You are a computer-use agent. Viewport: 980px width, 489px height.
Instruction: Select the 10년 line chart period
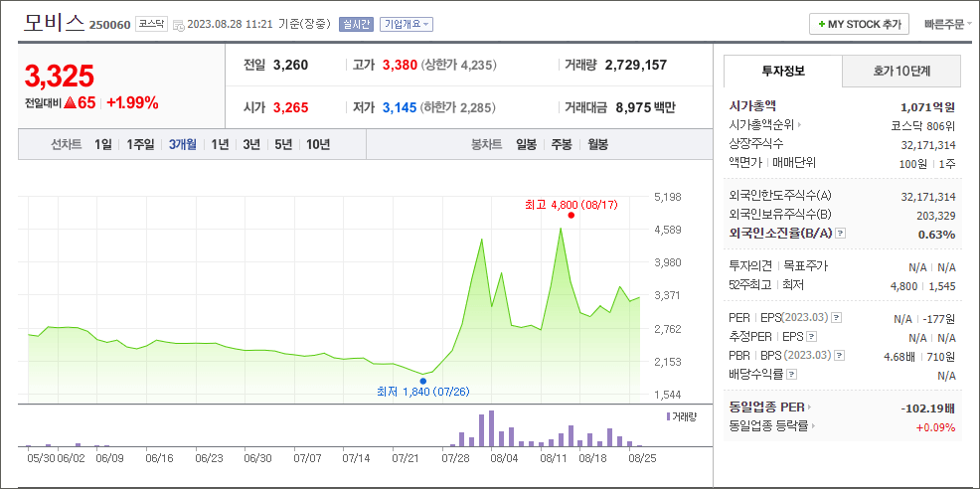(x=317, y=144)
